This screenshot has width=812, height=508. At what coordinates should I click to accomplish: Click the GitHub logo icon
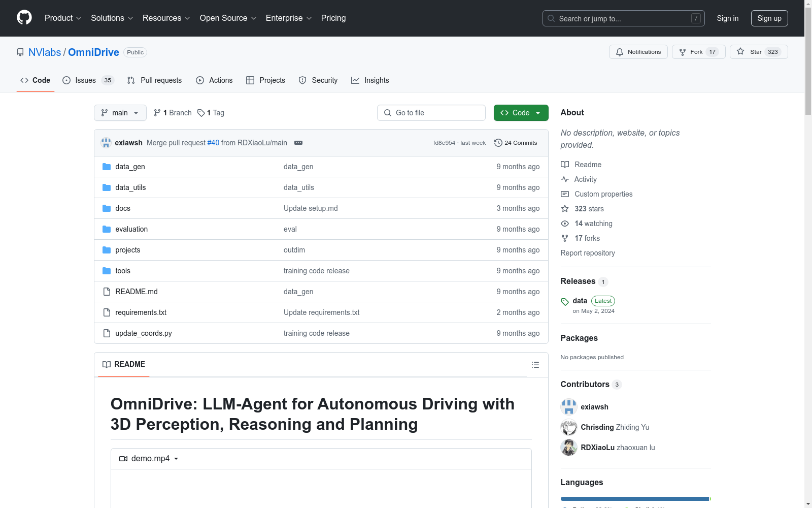coord(24,18)
